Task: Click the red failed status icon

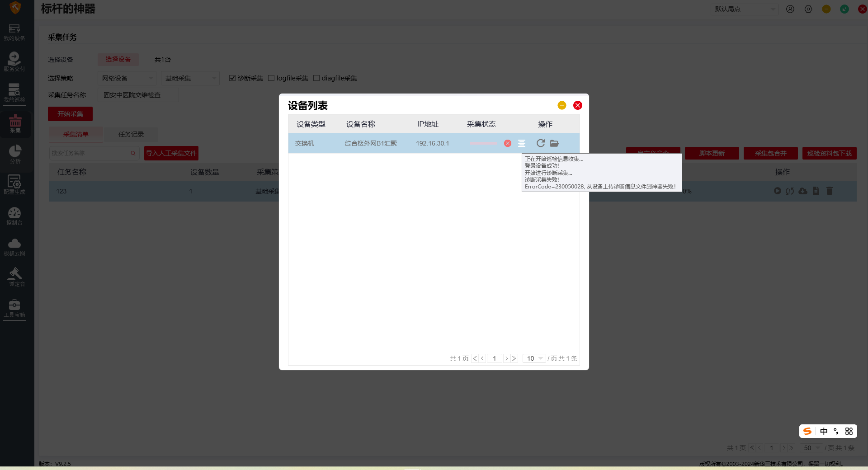Action: [508, 143]
